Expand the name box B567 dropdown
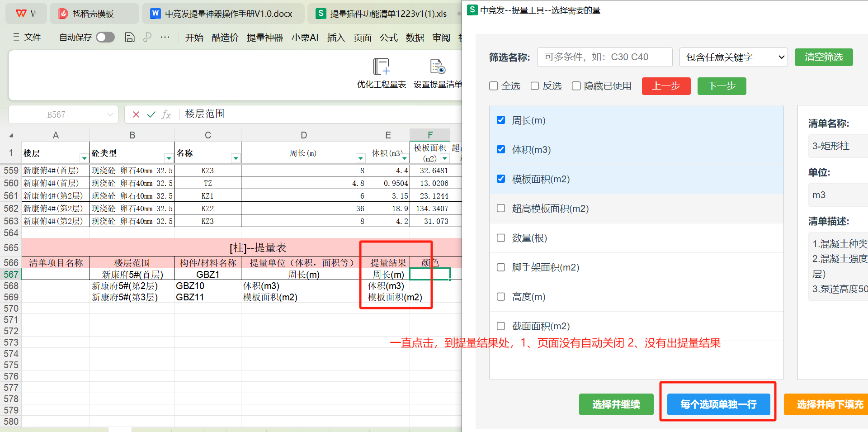The height and width of the screenshot is (432, 868). pos(110,115)
